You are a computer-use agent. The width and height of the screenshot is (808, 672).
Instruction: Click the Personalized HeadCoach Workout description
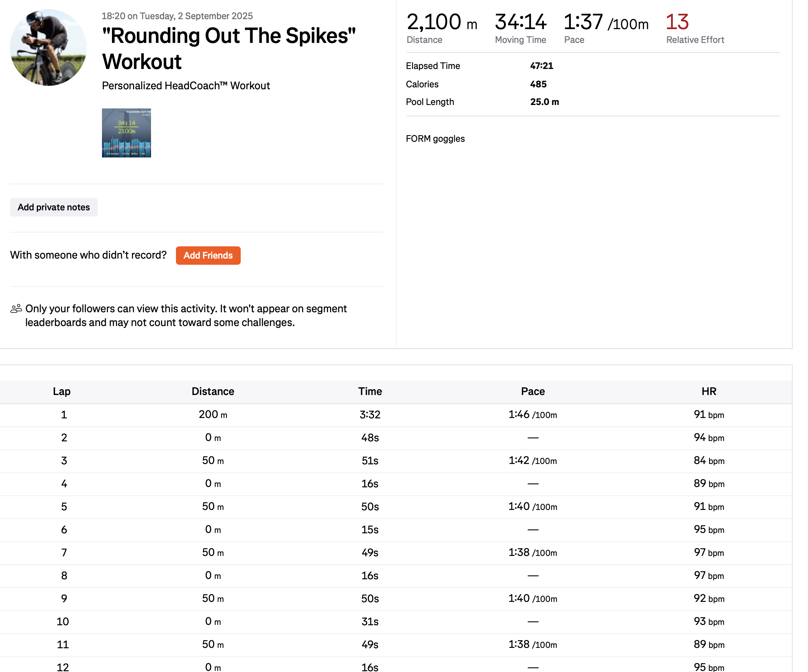pos(186,85)
